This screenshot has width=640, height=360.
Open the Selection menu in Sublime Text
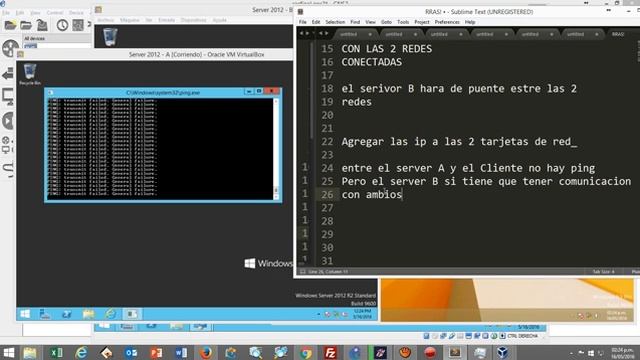335,22
